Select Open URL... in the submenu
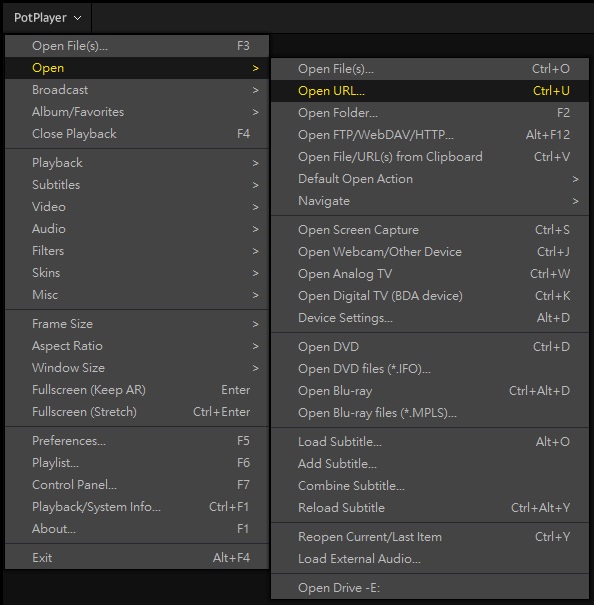Image resolution: width=594 pixels, height=605 pixels. pos(430,91)
